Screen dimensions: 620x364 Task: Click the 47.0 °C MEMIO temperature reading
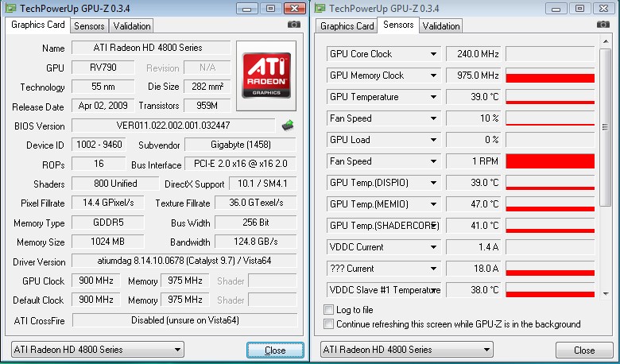(x=474, y=204)
